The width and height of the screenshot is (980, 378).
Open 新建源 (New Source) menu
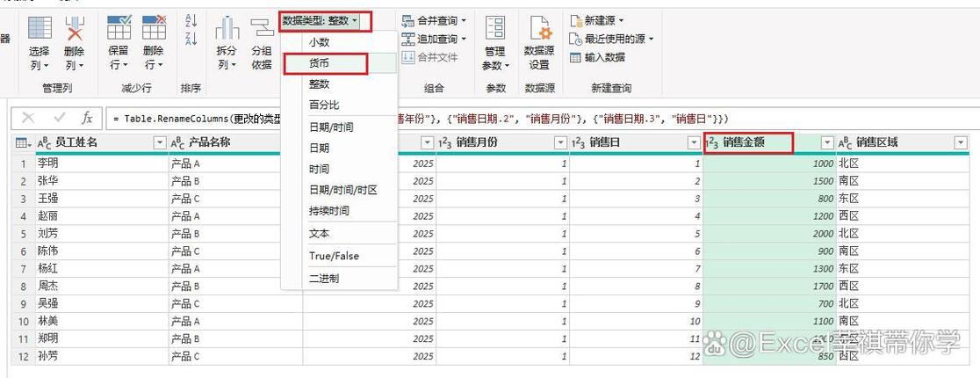pyautogui.click(x=597, y=20)
